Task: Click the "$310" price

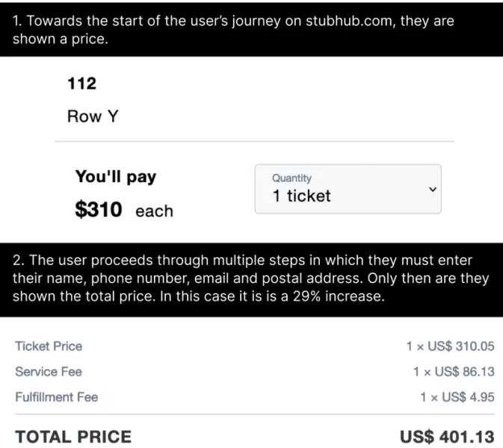Action: point(99,211)
